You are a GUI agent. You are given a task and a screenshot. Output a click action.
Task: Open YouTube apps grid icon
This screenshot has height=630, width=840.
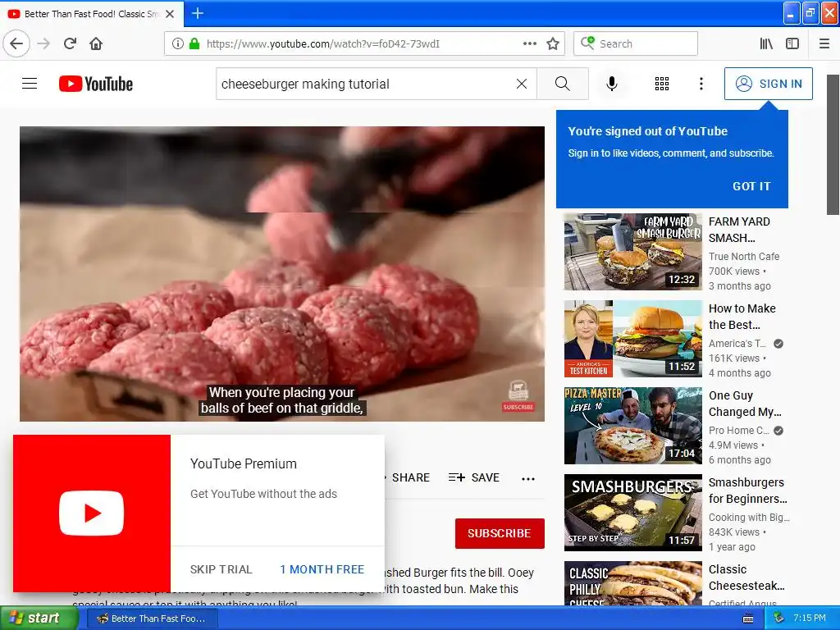click(662, 84)
